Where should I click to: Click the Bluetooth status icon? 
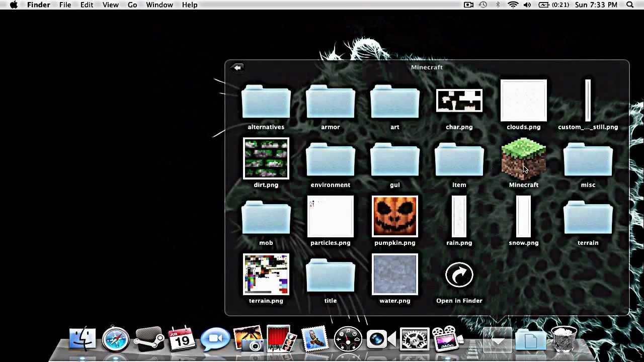click(x=498, y=5)
